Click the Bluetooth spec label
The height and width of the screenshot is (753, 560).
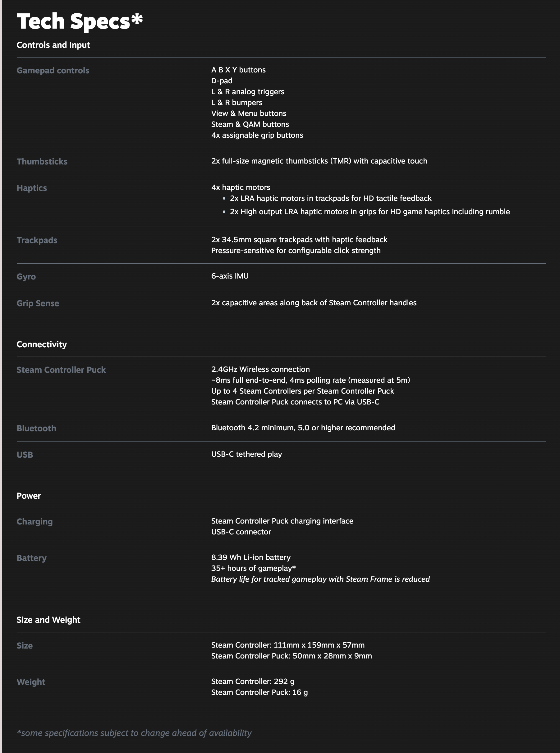[x=36, y=428]
